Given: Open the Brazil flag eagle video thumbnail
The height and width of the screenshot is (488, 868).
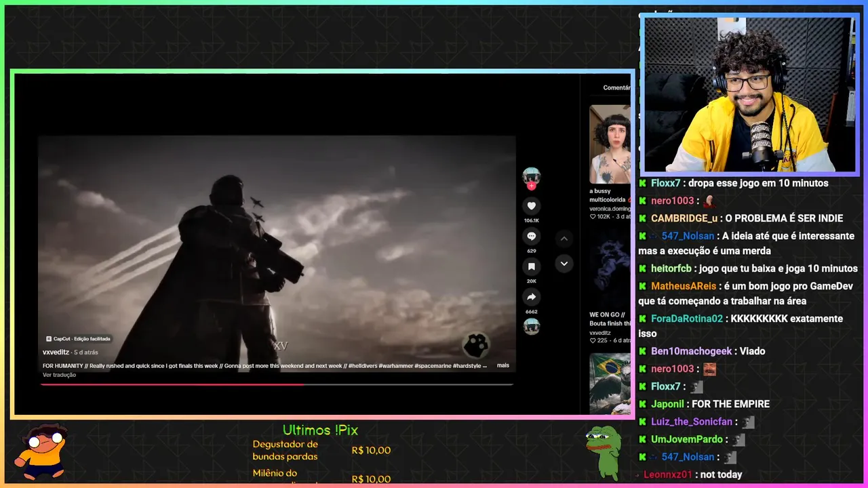Looking at the screenshot, I should (x=610, y=383).
